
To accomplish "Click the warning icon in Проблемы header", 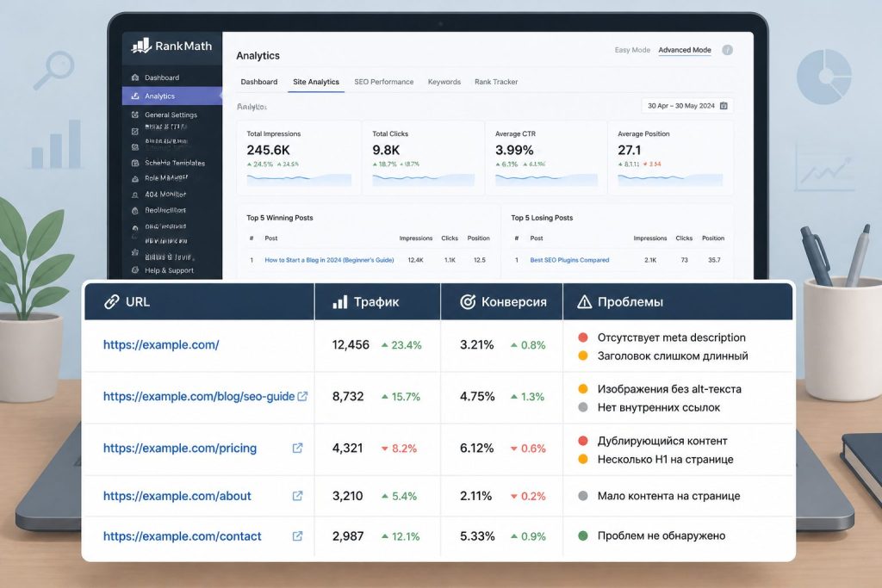I will (585, 302).
